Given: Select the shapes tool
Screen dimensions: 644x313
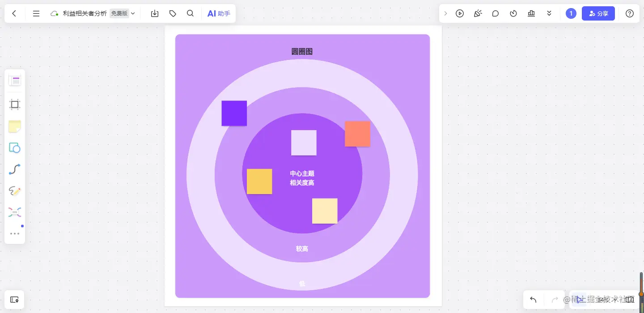Looking at the screenshot, I should click(x=15, y=148).
